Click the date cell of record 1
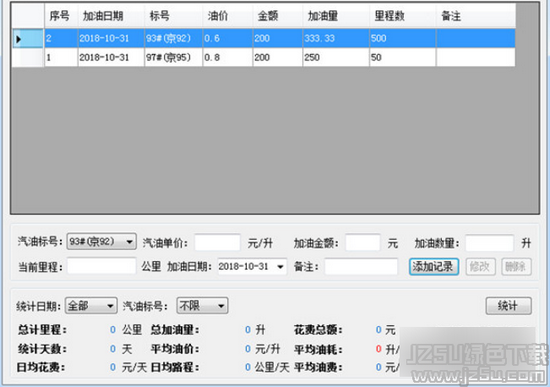The height and width of the screenshot is (387, 550). coord(111,57)
